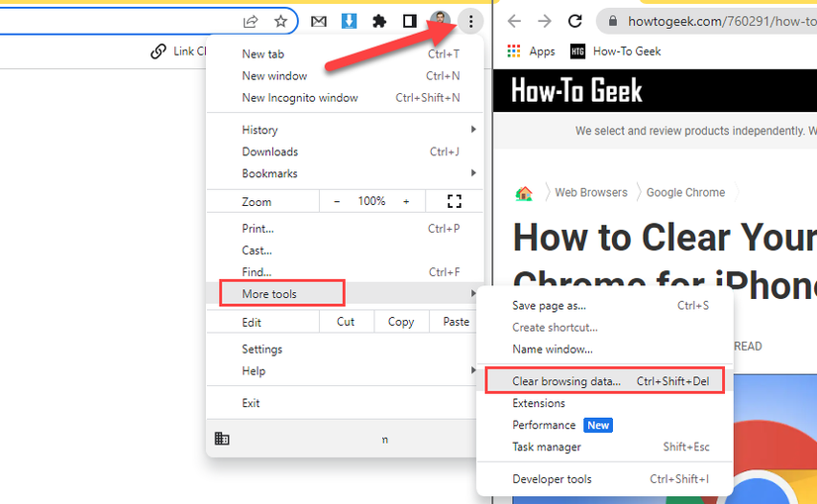Choose Clear browsing data... submenu item

click(x=605, y=381)
